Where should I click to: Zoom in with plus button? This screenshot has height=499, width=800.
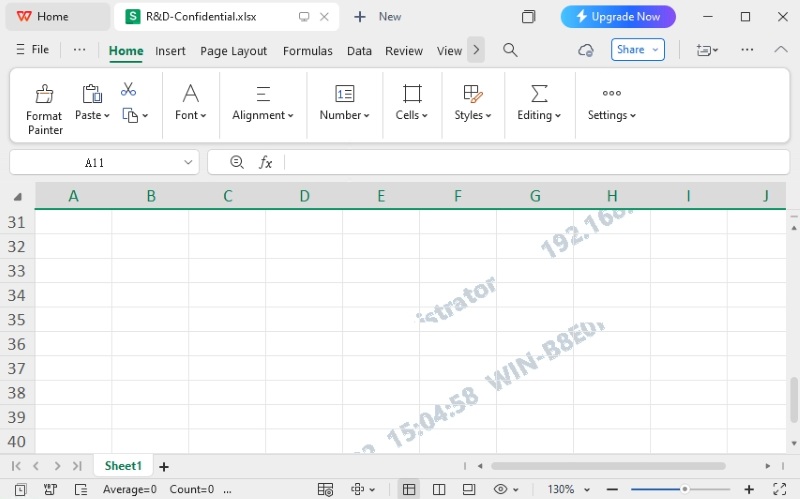point(749,489)
